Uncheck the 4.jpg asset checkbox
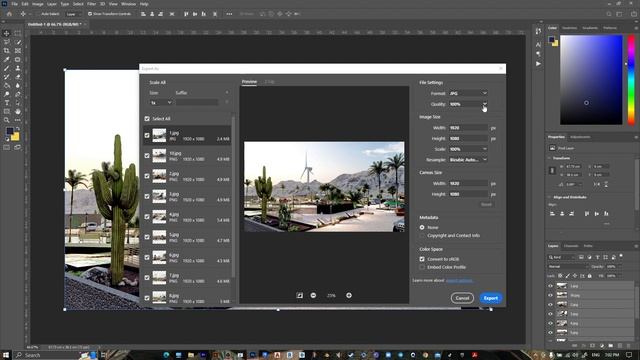Image resolution: width=640 pixels, height=360 pixels. pyautogui.click(x=147, y=217)
